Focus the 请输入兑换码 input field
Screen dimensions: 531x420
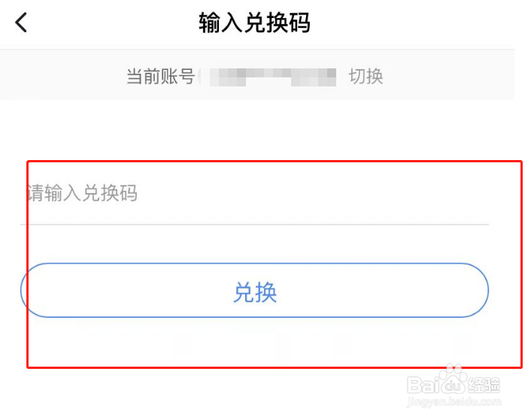(254, 193)
